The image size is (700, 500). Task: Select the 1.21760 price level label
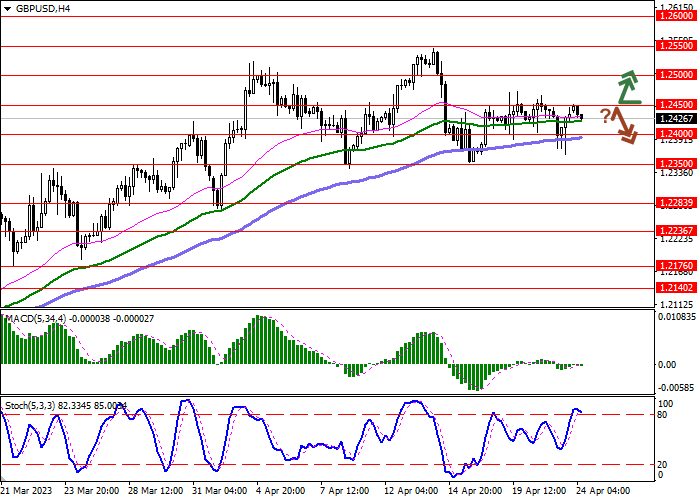coord(676,266)
